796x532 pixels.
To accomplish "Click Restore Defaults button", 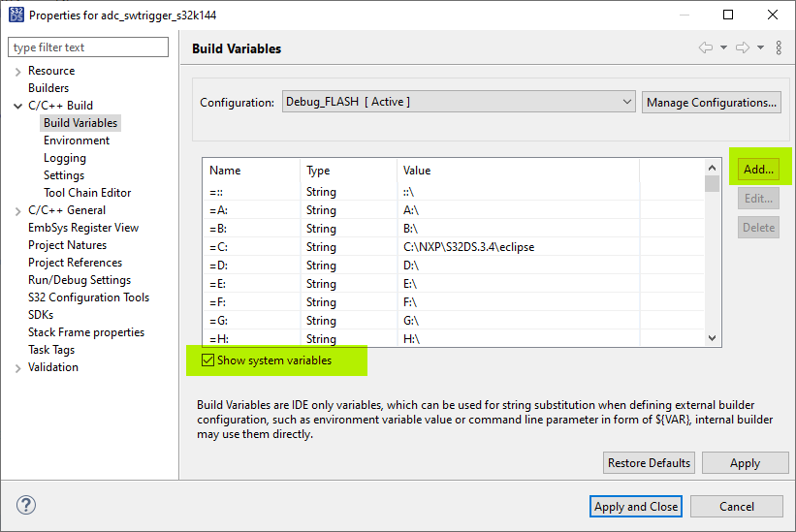I will [x=649, y=463].
